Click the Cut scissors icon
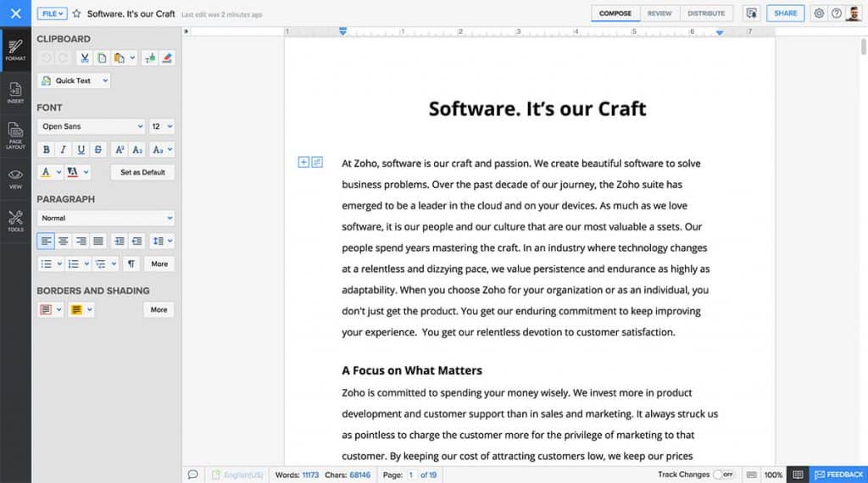 pyautogui.click(x=85, y=58)
